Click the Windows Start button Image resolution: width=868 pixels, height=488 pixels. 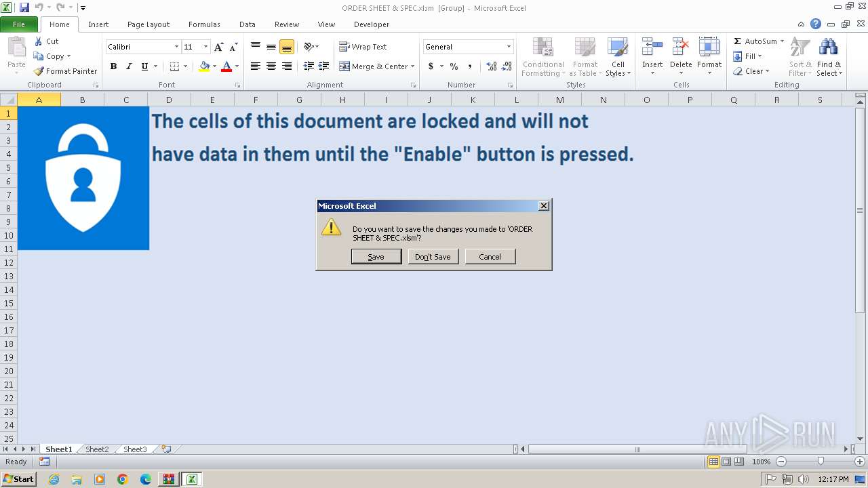[18, 479]
